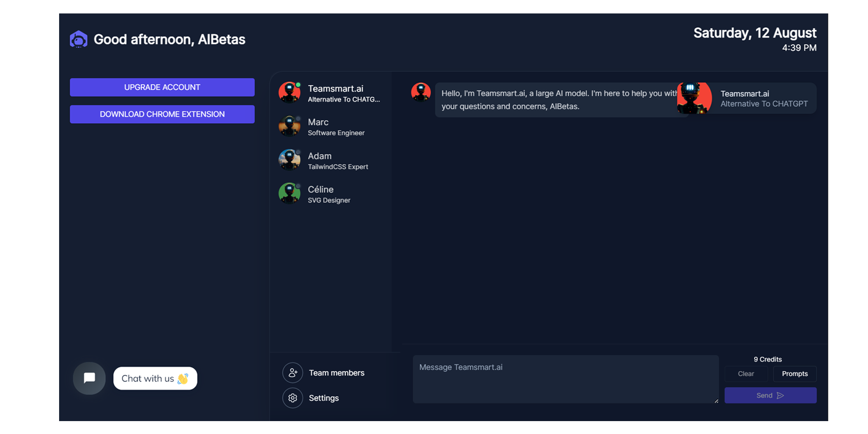This screenshot has height=434, width=868.
Task: Click the large Teamsmart.ai avatar in header card
Action: pyautogui.click(x=695, y=98)
